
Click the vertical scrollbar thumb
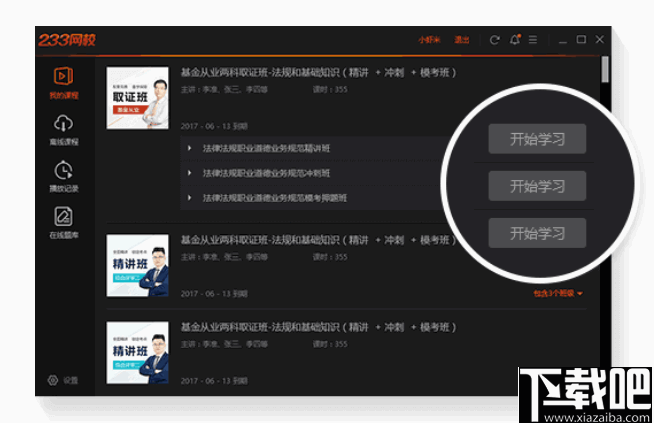605,70
